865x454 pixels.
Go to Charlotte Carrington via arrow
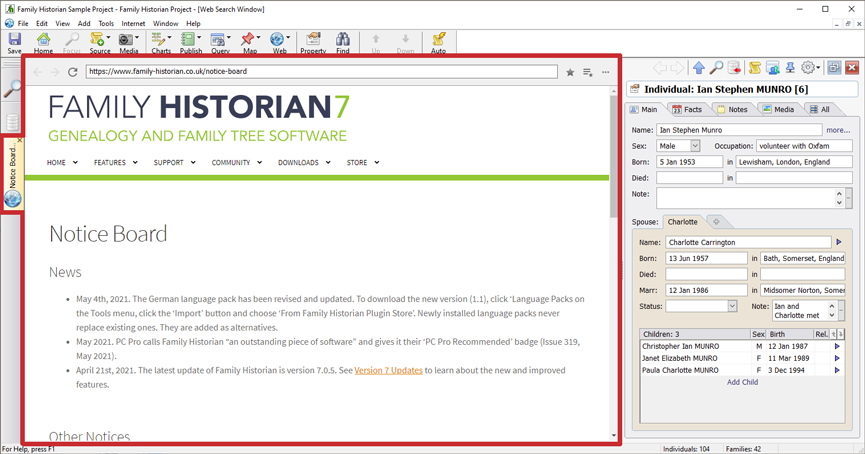click(x=839, y=242)
